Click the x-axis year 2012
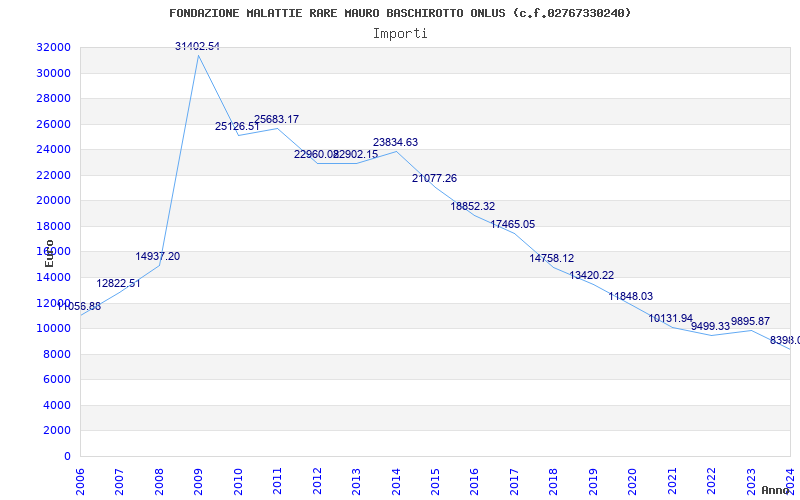This screenshot has height=500, width=800. (317, 482)
